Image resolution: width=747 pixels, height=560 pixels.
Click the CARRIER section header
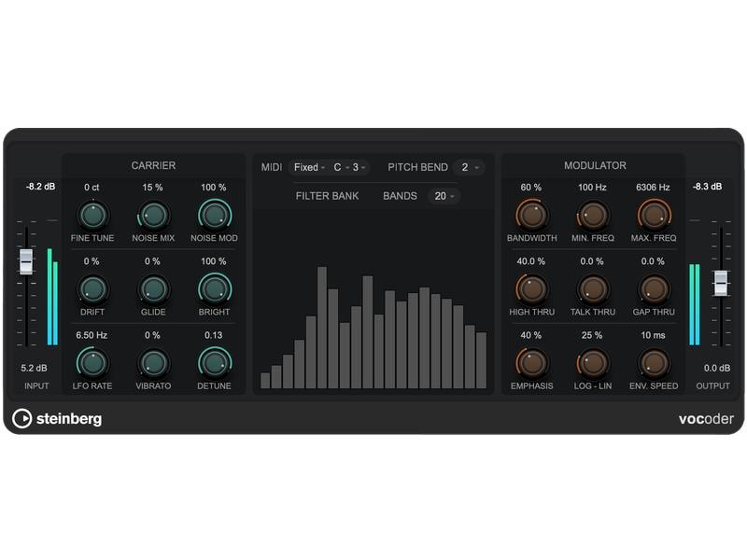153,166
